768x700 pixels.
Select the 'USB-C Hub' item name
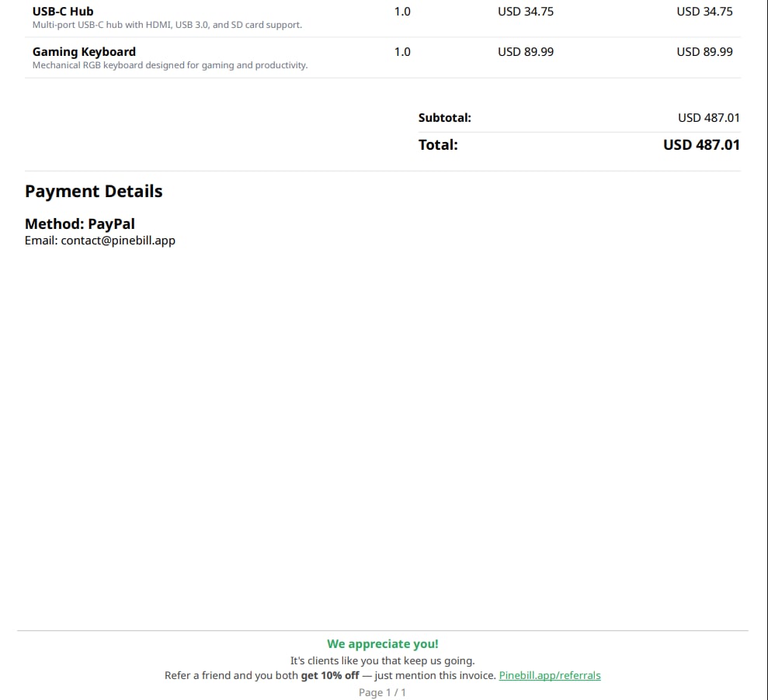pos(63,12)
